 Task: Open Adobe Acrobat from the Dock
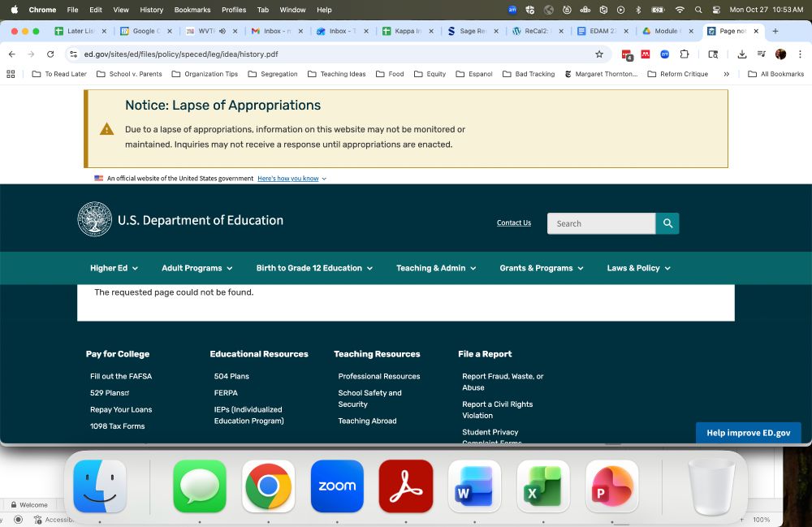(405, 486)
